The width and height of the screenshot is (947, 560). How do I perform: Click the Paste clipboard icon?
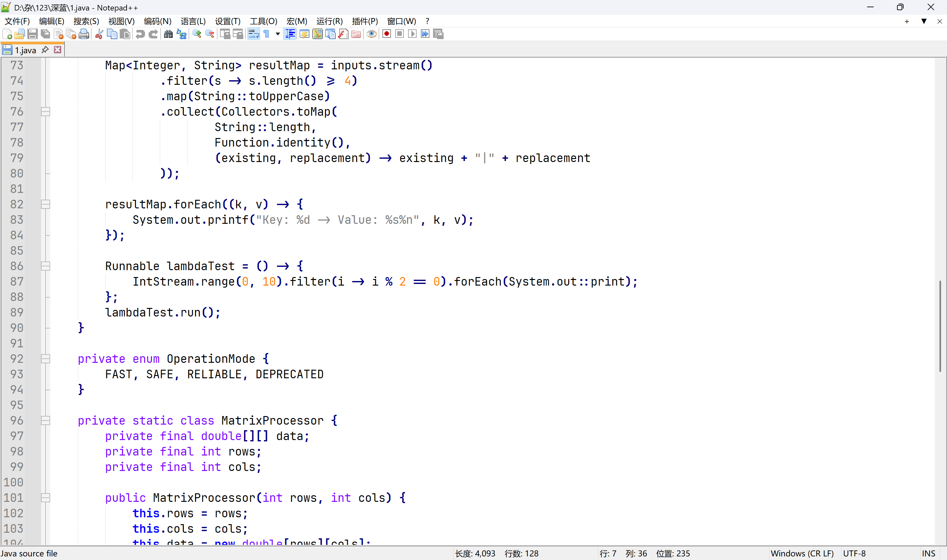coord(125,34)
